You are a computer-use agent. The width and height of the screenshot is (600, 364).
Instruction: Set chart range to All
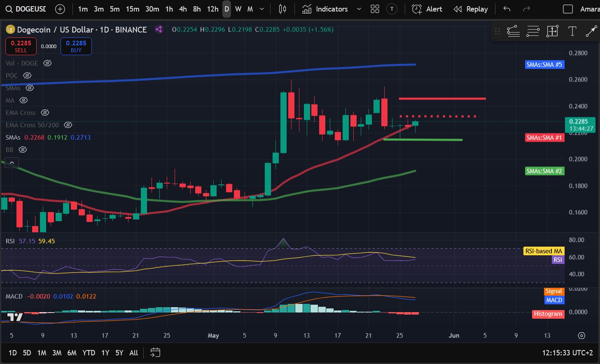[133, 352]
